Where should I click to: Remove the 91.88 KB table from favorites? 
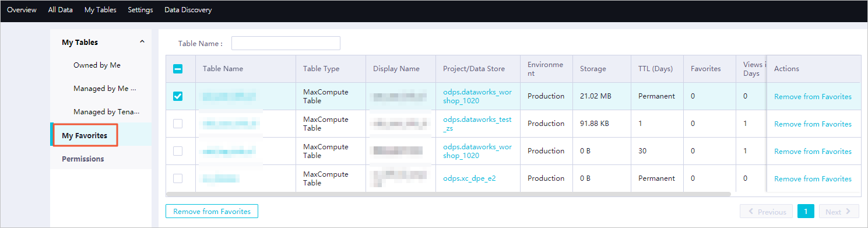(x=813, y=124)
